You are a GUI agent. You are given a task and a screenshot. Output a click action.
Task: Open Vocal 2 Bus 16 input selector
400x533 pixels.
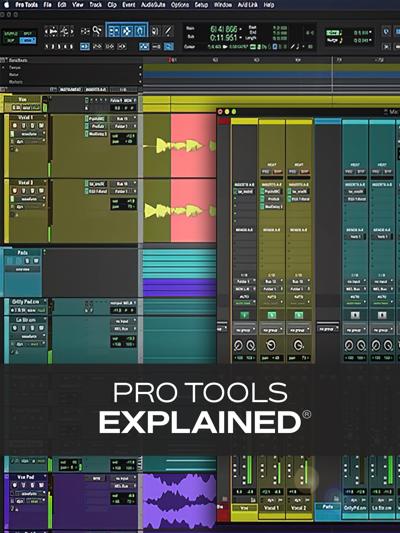click(124, 184)
